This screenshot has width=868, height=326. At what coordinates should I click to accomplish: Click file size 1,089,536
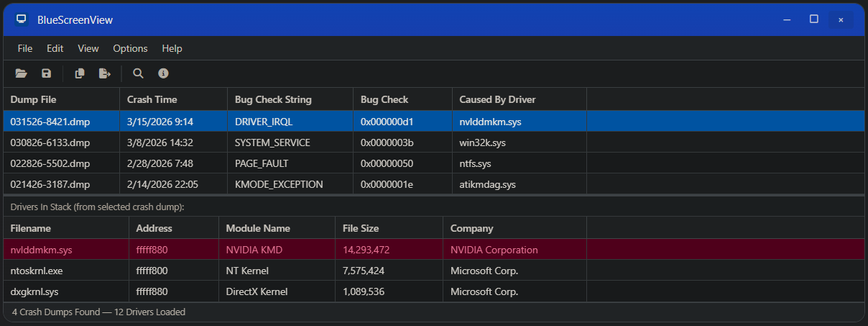tap(364, 291)
